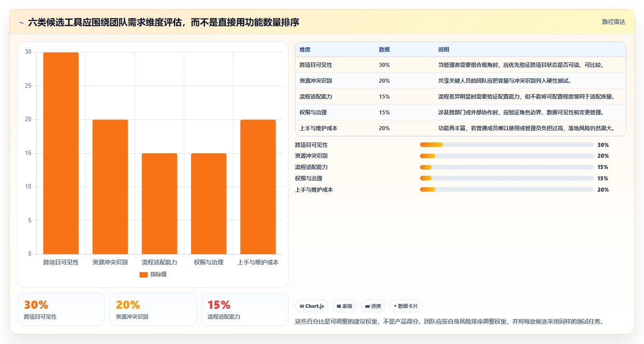Click the 指标值 legend text label

(x=159, y=275)
